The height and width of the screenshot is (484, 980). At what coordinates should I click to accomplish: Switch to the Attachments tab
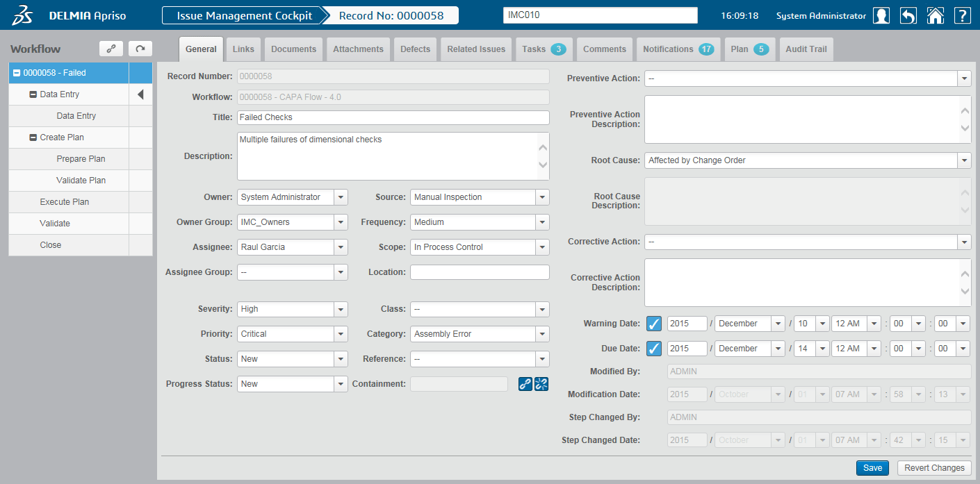coord(358,49)
